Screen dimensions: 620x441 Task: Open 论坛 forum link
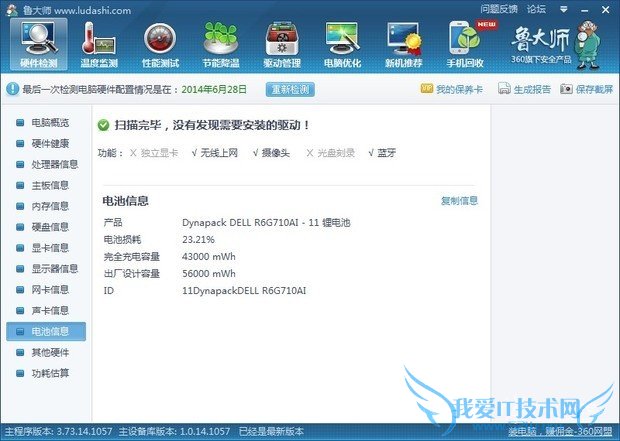coord(536,9)
